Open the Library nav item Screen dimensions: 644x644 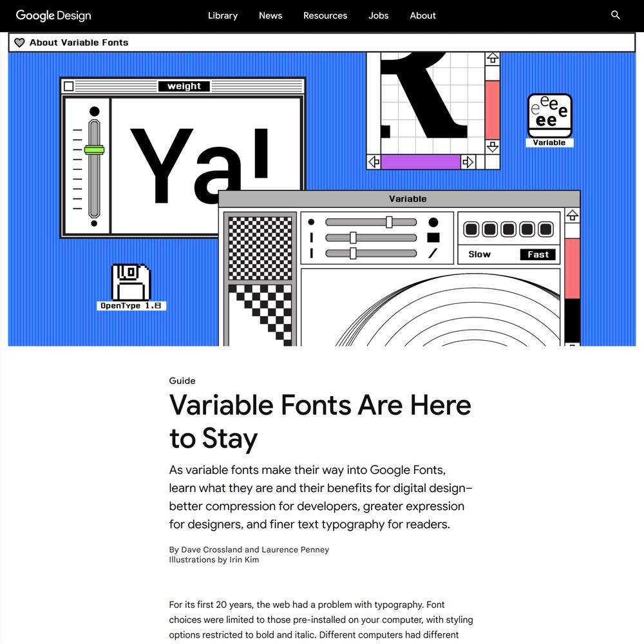coord(223,15)
